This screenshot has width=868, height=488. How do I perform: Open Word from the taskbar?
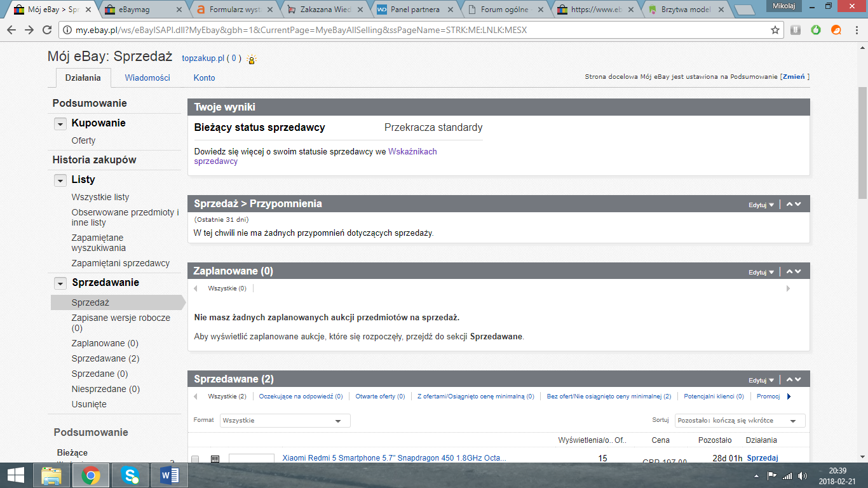pyautogui.click(x=170, y=475)
